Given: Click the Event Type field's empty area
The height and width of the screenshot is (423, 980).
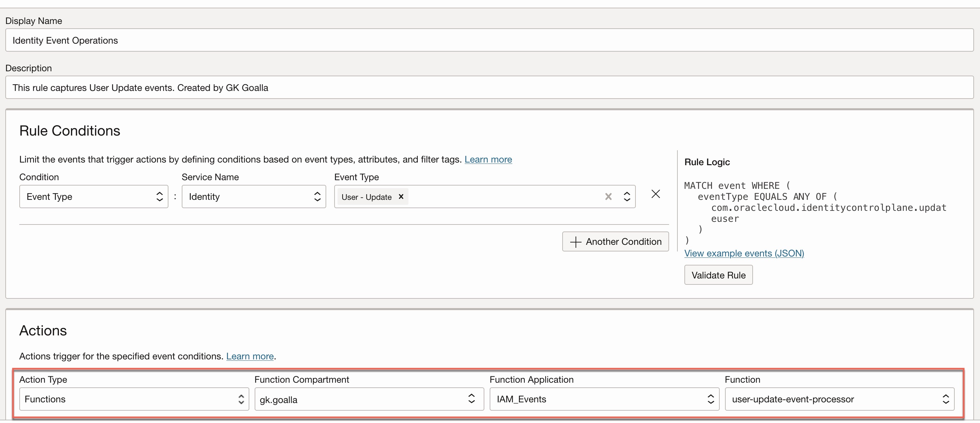Looking at the screenshot, I should [x=502, y=197].
